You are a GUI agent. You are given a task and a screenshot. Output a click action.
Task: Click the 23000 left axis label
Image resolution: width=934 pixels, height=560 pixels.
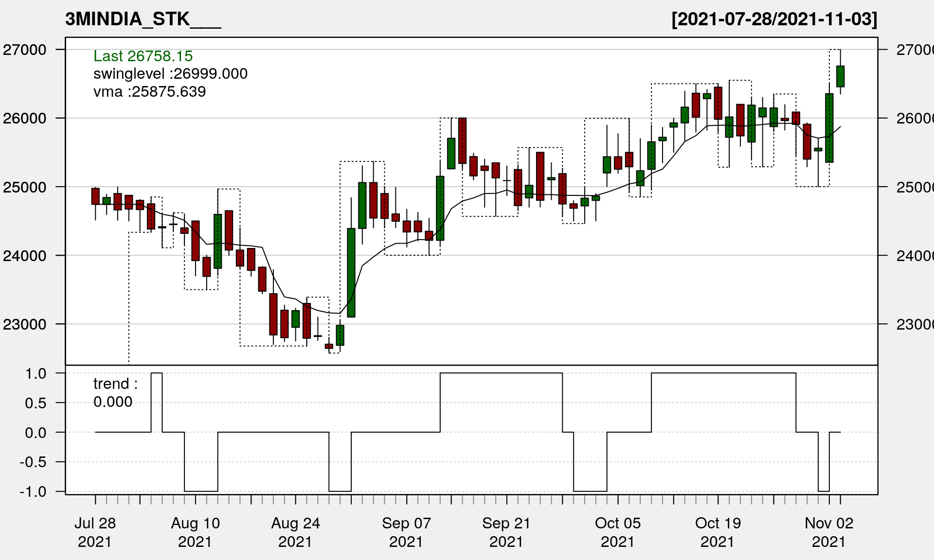(25, 324)
